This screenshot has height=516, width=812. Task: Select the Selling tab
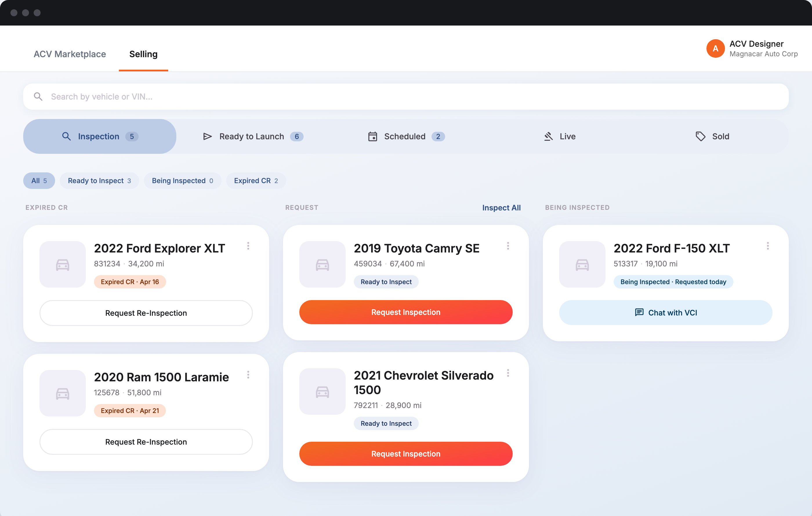[x=143, y=54]
